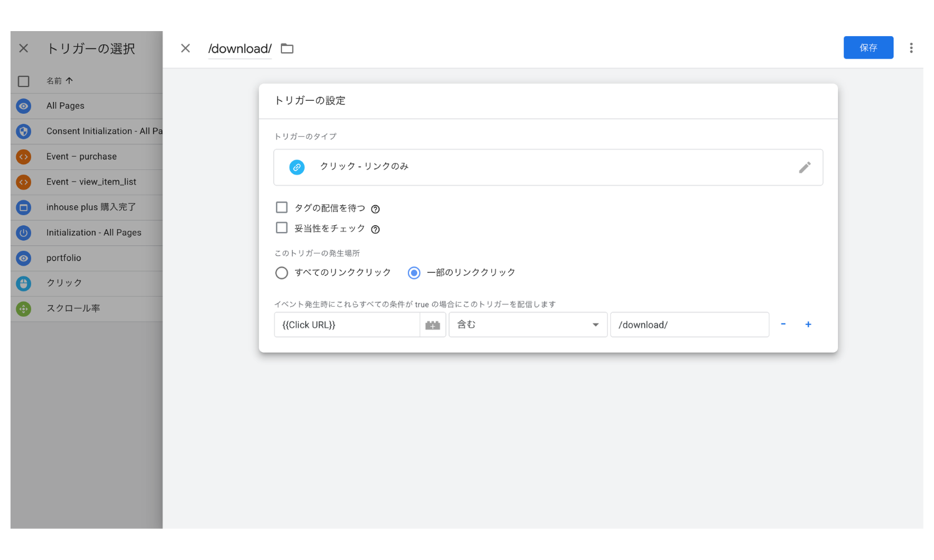Select the Event – purchase trigger

tap(87, 157)
